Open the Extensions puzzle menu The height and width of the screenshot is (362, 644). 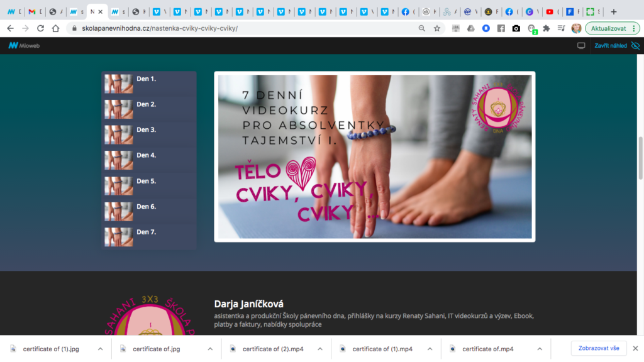547,28
